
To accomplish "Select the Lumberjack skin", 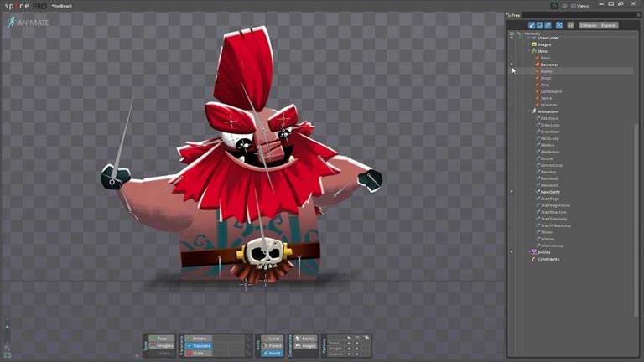I will pos(551,91).
